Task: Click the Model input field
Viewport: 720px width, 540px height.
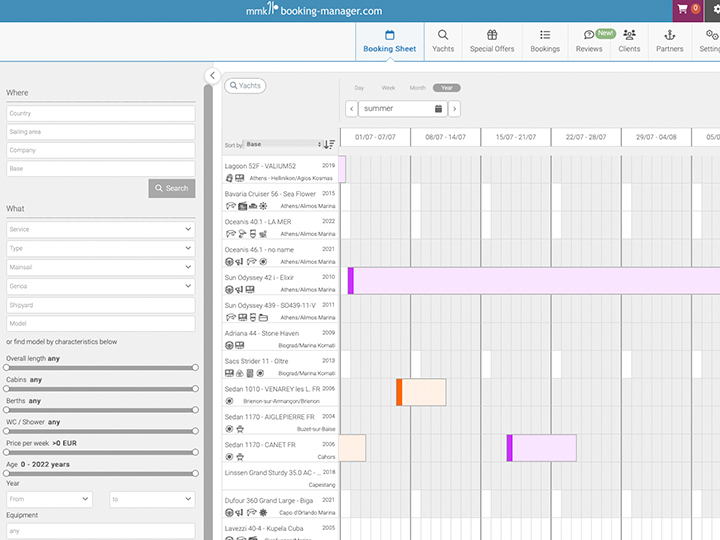Action: point(101,323)
